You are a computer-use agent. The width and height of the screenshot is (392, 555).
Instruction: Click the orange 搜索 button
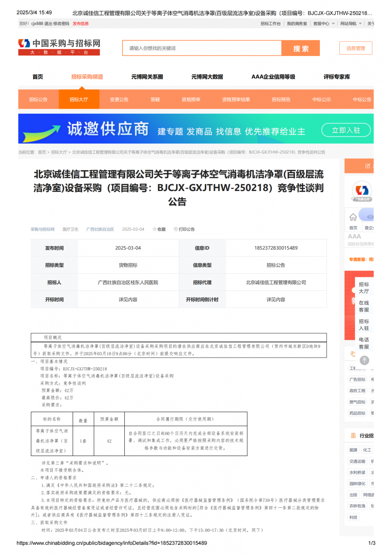(x=301, y=48)
